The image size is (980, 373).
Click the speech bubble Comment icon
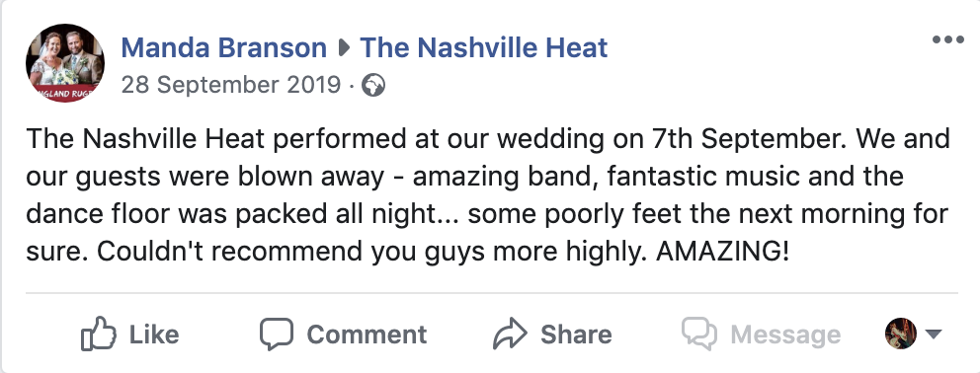pos(277,335)
